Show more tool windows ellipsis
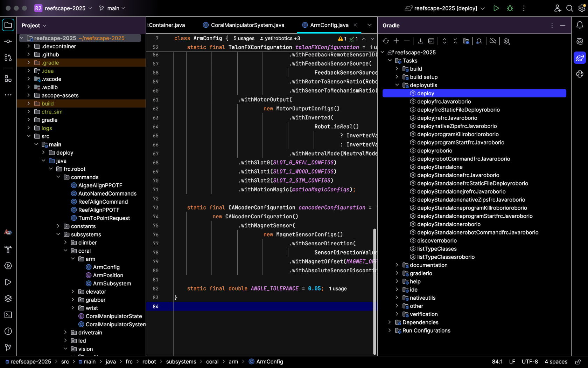The width and height of the screenshot is (588, 368). click(x=8, y=95)
